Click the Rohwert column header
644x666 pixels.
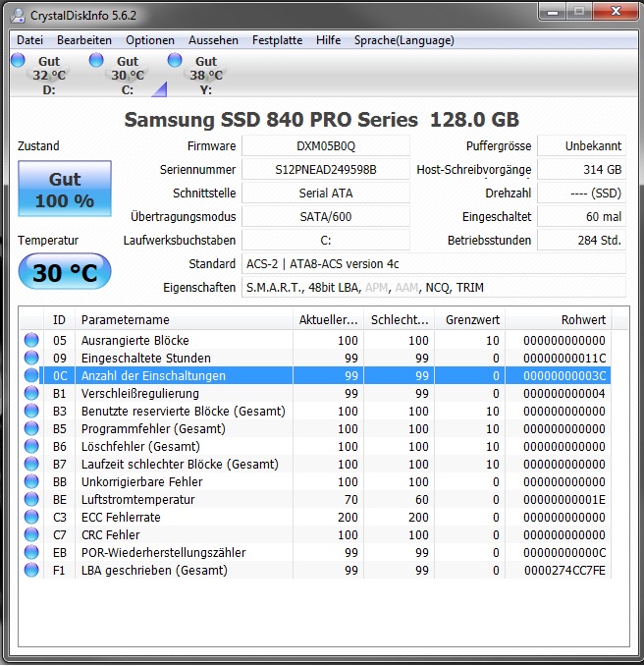pyautogui.click(x=559, y=319)
